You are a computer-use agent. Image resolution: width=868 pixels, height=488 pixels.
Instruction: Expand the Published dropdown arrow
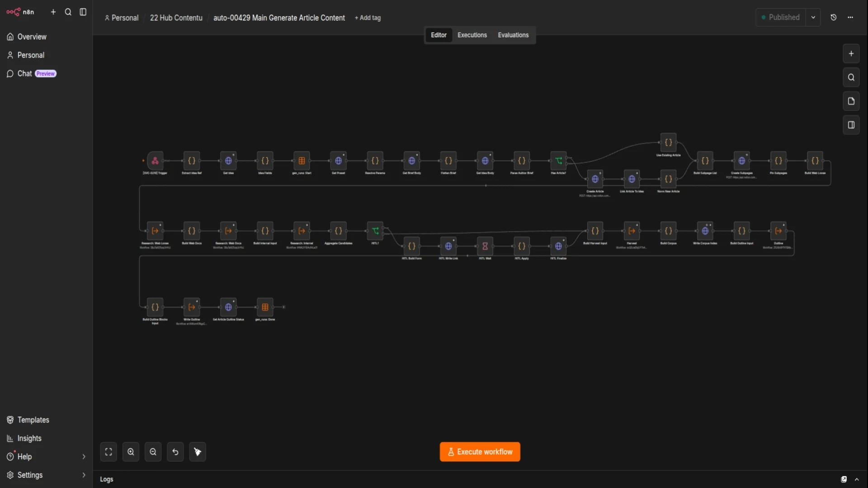click(x=813, y=17)
